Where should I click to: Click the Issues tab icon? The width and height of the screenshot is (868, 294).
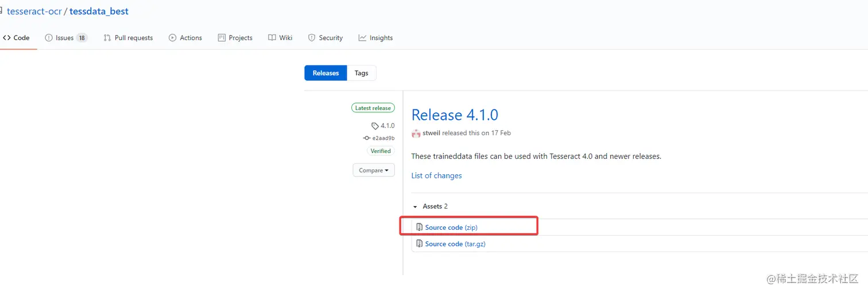pos(49,38)
